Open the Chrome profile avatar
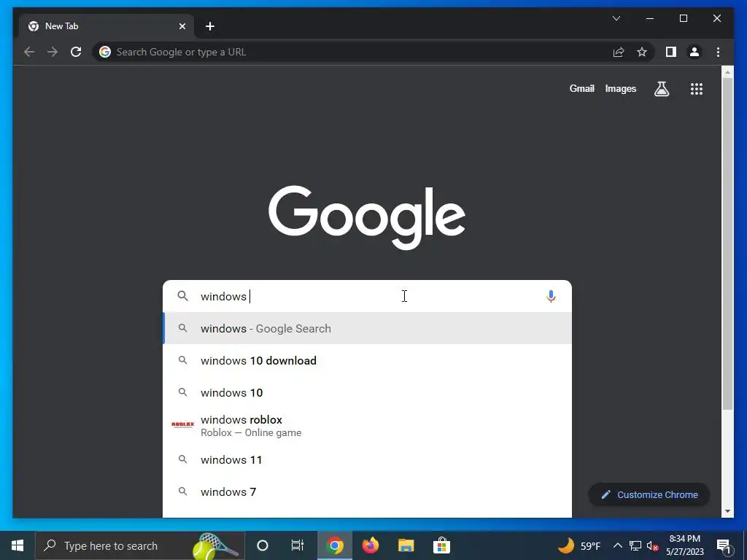The height and width of the screenshot is (560, 747). 694,52
